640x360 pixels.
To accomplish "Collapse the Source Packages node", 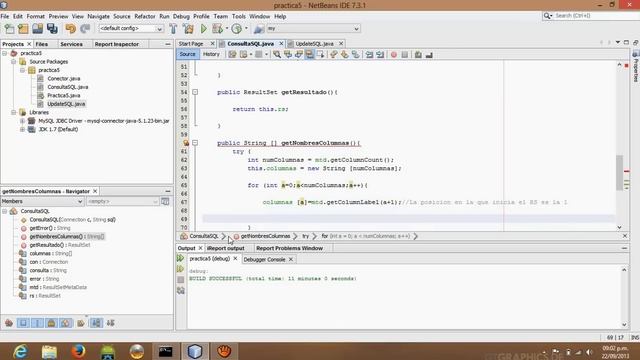I will pos(13,62).
